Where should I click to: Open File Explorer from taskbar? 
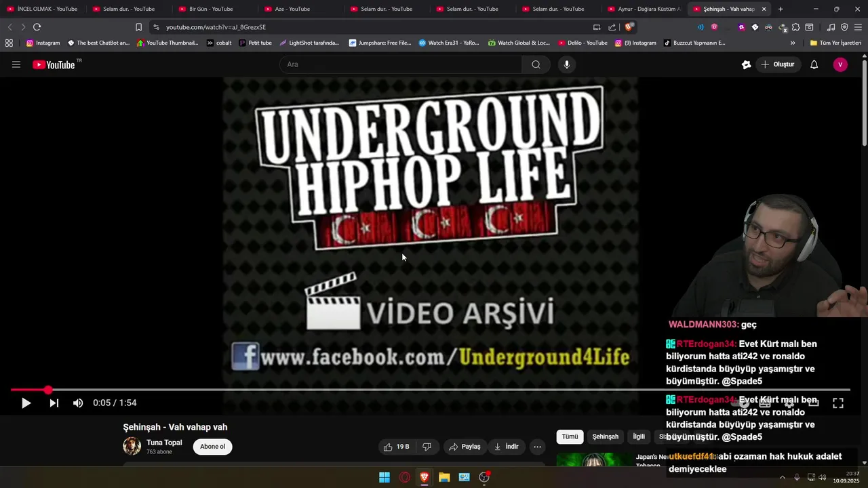click(444, 477)
